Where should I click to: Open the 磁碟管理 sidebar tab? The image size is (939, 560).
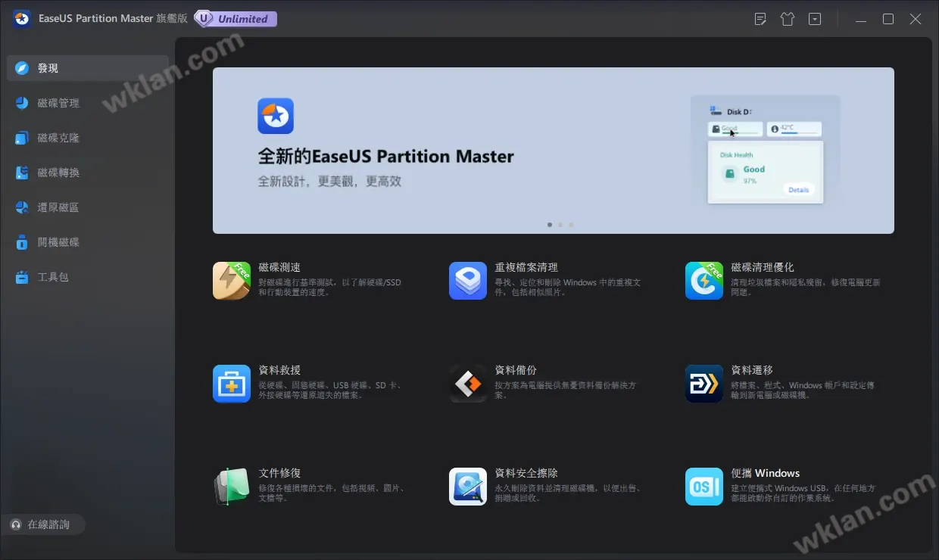click(x=88, y=103)
